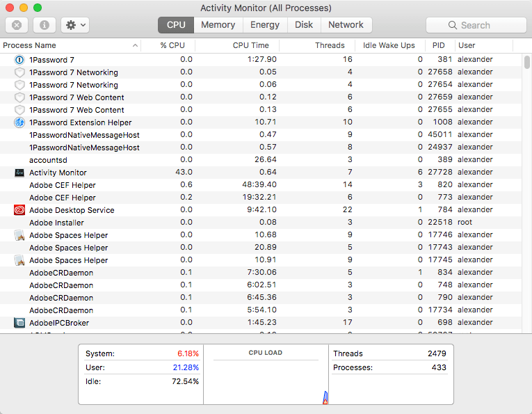The width and height of the screenshot is (532, 414).
Task: Select 1PasswordNativeMessageHost row with PID 45011
Action: (x=261, y=135)
